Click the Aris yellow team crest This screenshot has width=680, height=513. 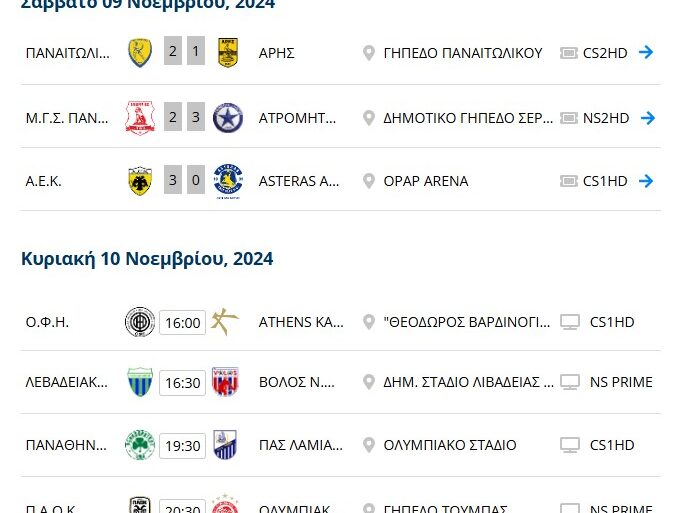[228, 53]
